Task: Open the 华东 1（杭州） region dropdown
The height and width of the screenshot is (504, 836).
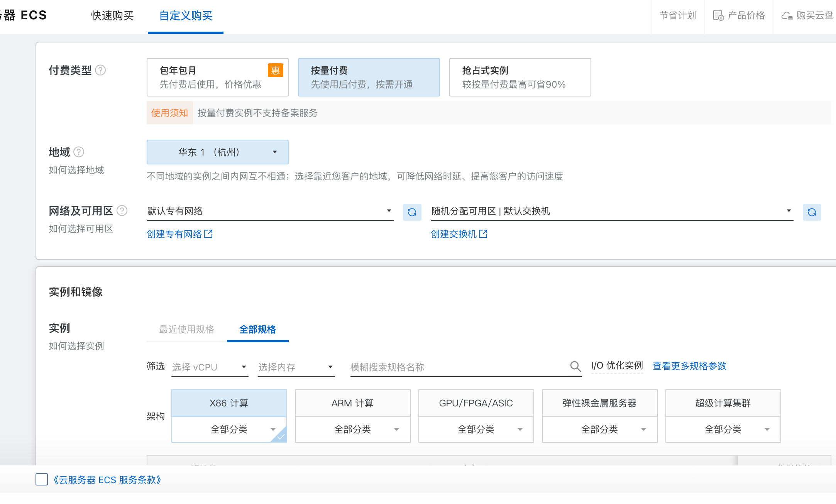Action: [217, 152]
